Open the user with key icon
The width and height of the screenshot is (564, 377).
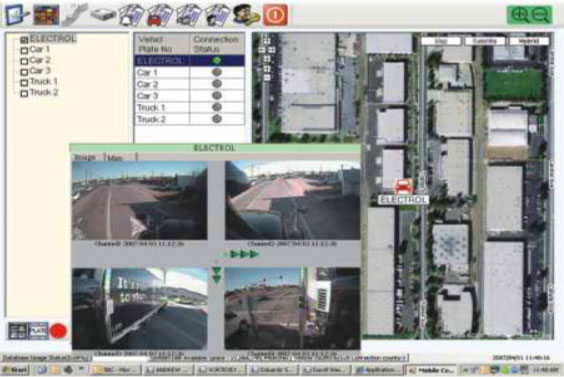pos(246,15)
